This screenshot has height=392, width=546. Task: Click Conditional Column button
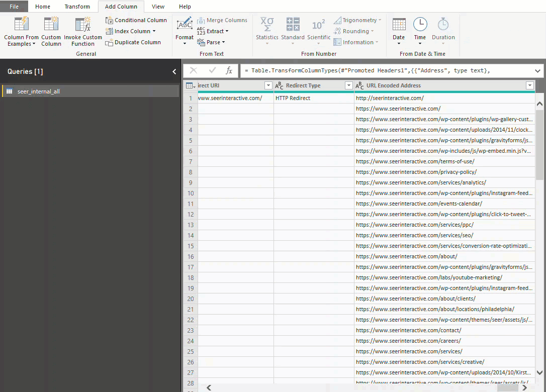(x=136, y=20)
